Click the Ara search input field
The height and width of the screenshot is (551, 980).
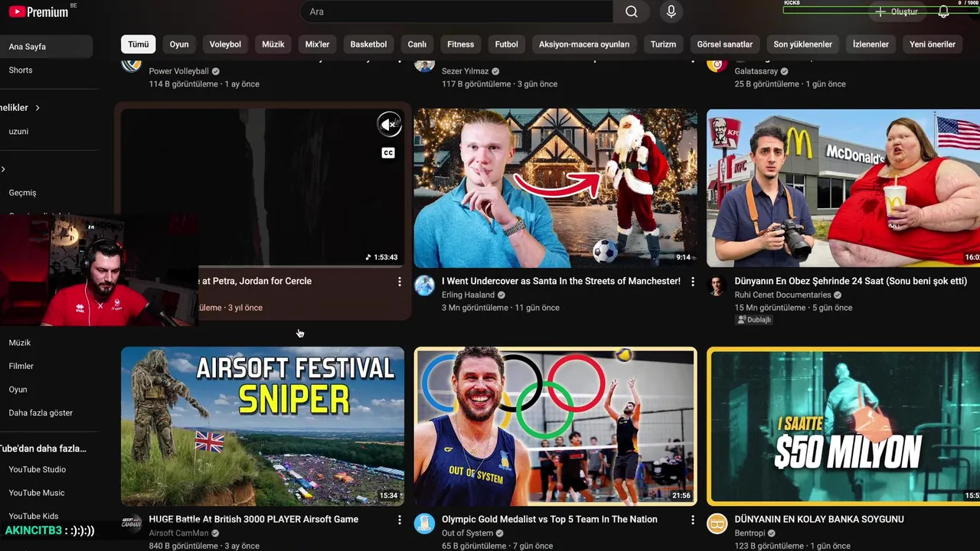(x=456, y=11)
